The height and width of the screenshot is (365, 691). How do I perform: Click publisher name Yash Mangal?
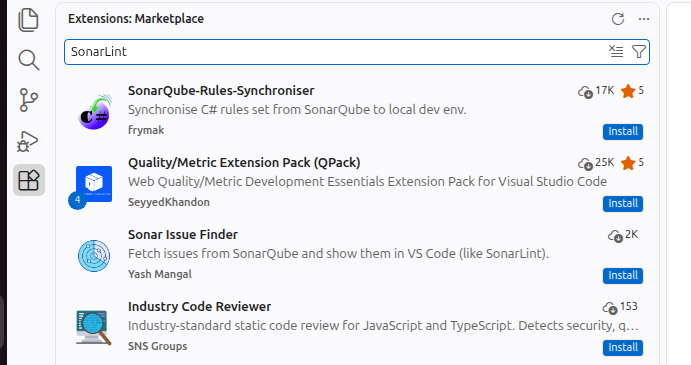click(x=160, y=274)
